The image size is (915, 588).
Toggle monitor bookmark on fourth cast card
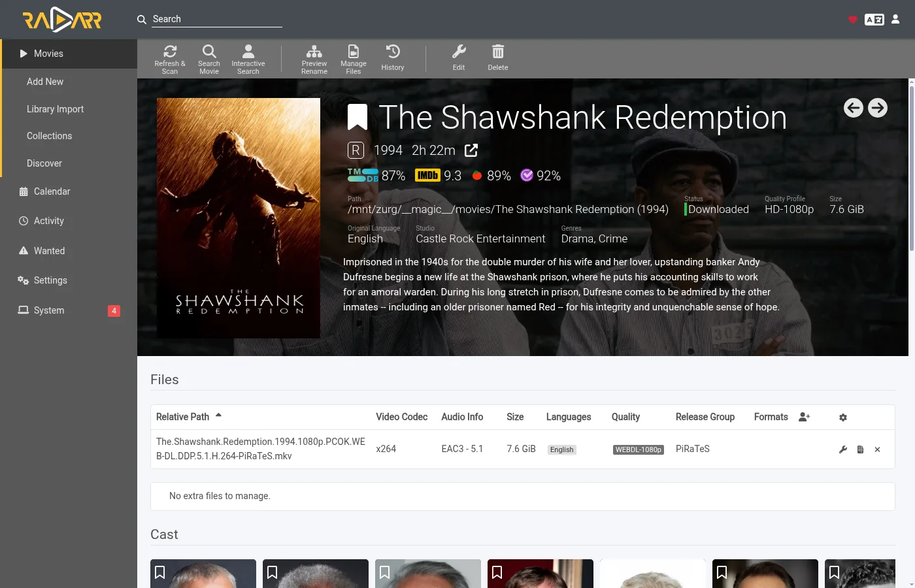[497, 572]
